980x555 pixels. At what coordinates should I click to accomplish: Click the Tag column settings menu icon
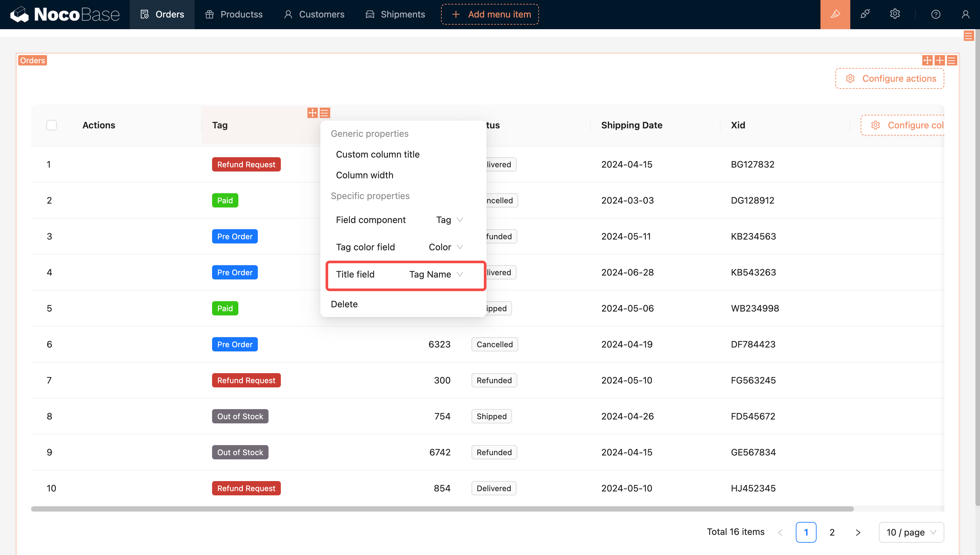325,113
